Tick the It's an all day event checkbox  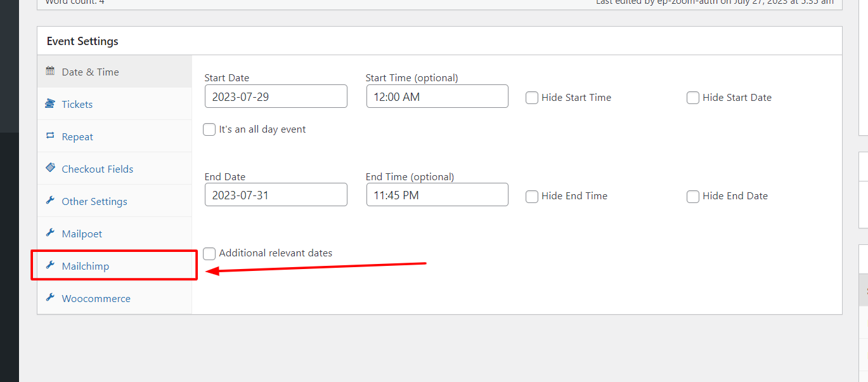point(209,129)
